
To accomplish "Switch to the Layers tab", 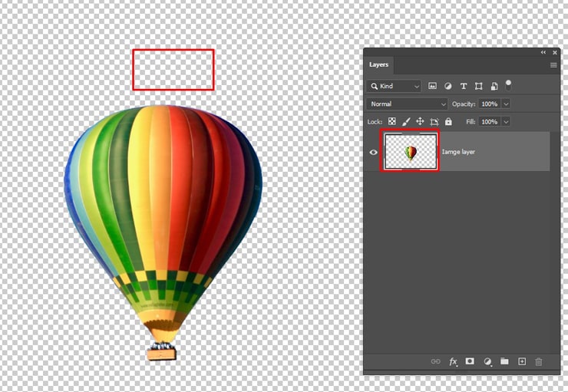I will pyautogui.click(x=378, y=64).
